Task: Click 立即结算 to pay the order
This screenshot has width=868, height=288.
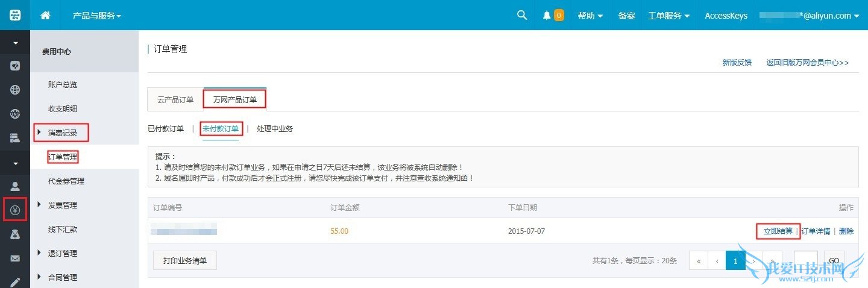Action: coord(778,231)
